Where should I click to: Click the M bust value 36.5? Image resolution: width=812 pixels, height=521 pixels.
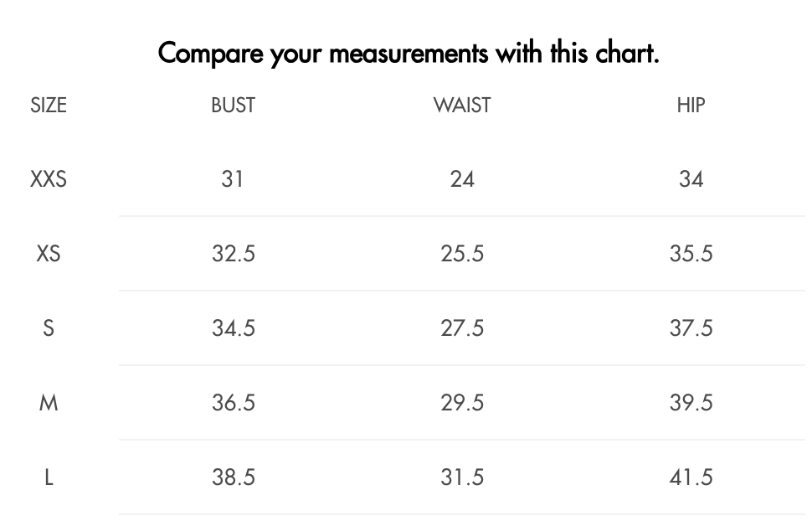(233, 403)
